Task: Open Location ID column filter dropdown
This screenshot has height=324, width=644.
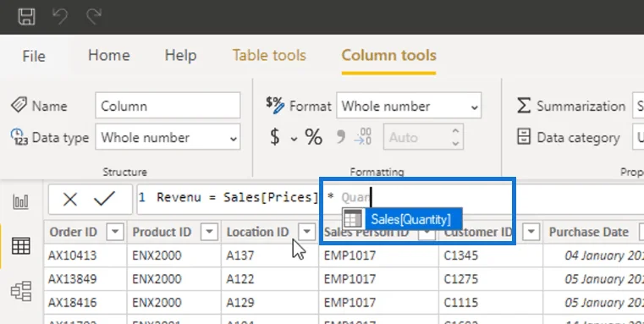Action: pyautogui.click(x=306, y=232)
